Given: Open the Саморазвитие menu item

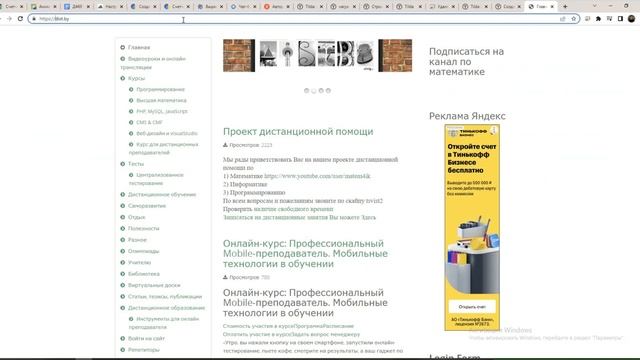Looking at the screenshot, I should [x=147, y=206].
